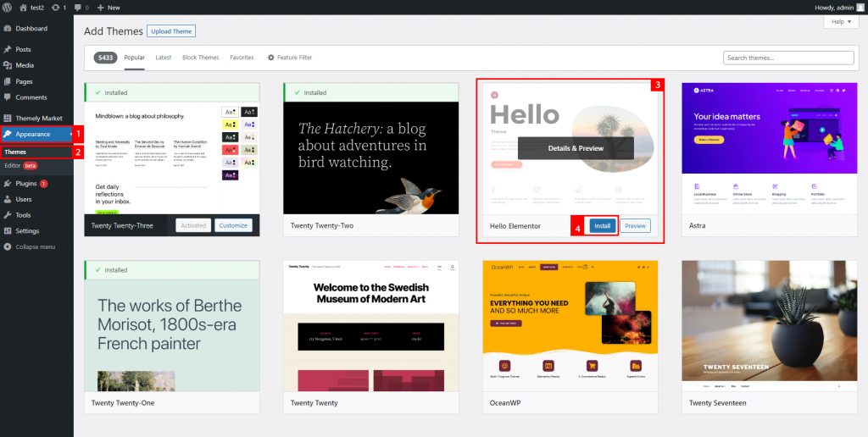Open the admin avatar profile icon
This screenshot has height=437, width=868.
(860, 8)
